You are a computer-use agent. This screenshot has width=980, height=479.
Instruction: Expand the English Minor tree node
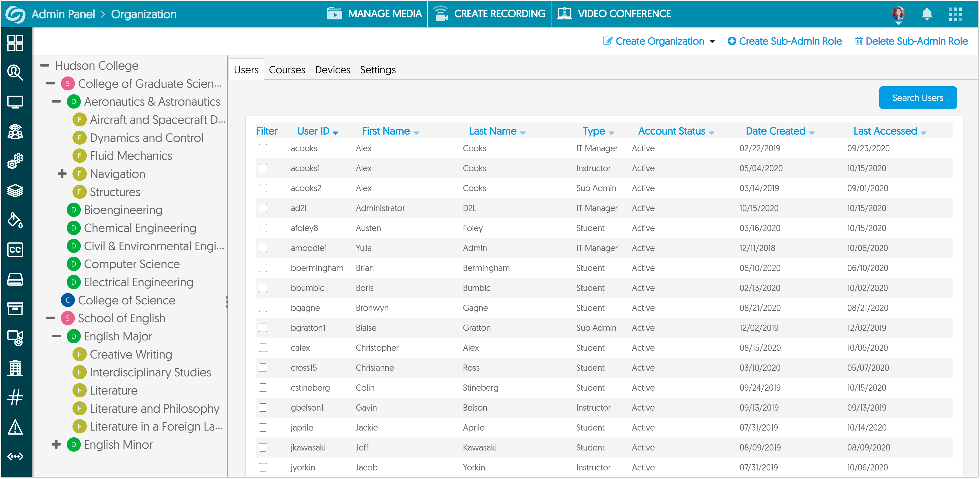57,444
